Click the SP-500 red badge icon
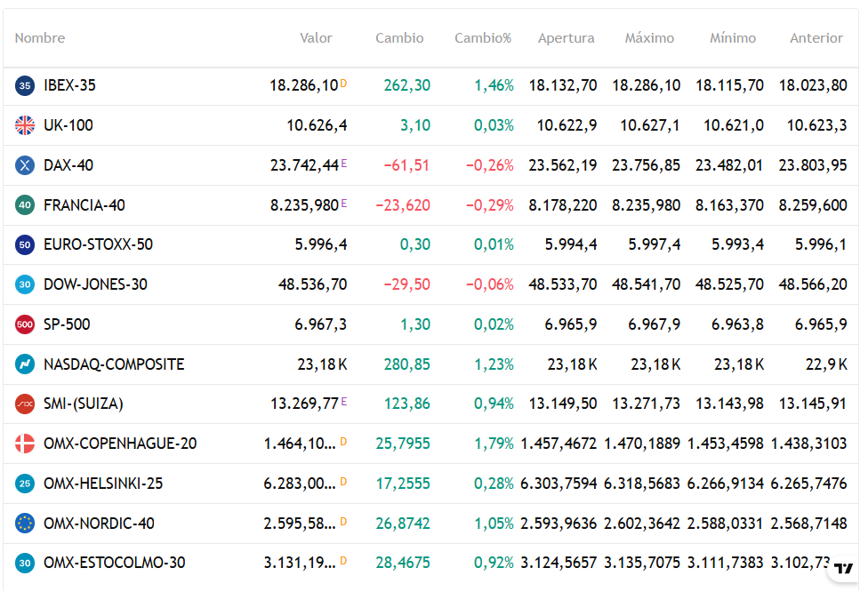The height and width of the screenshot is (600, 868). [25, 324]
